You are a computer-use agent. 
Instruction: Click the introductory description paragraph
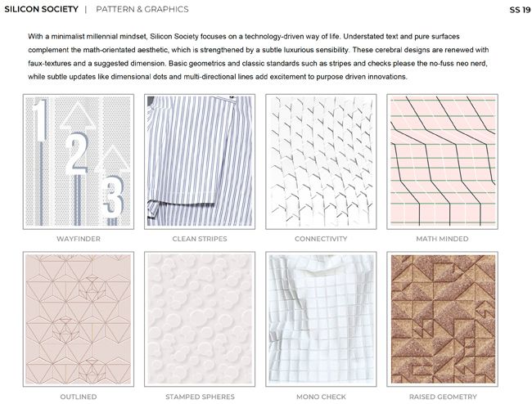tap(258, 56)
